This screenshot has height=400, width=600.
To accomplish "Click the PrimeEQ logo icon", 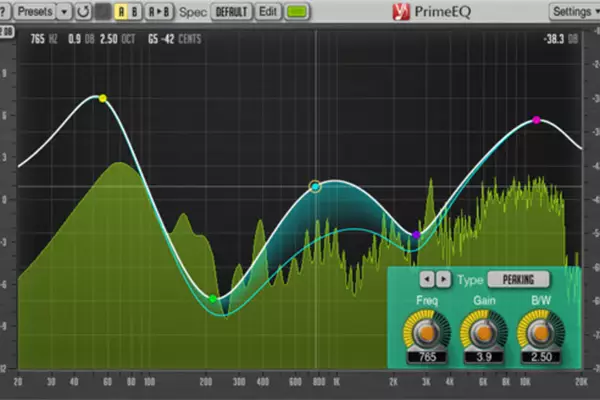I will 401,12.
